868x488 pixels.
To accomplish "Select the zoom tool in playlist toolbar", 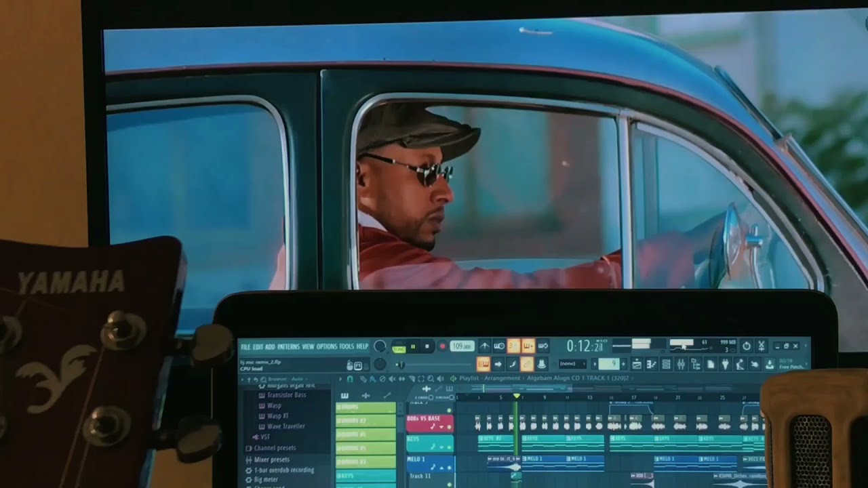I will coord(430,379).
